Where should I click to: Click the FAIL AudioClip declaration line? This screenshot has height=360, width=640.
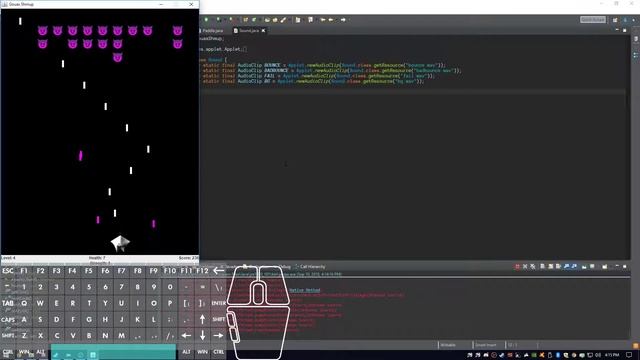[x=318, y=76]
